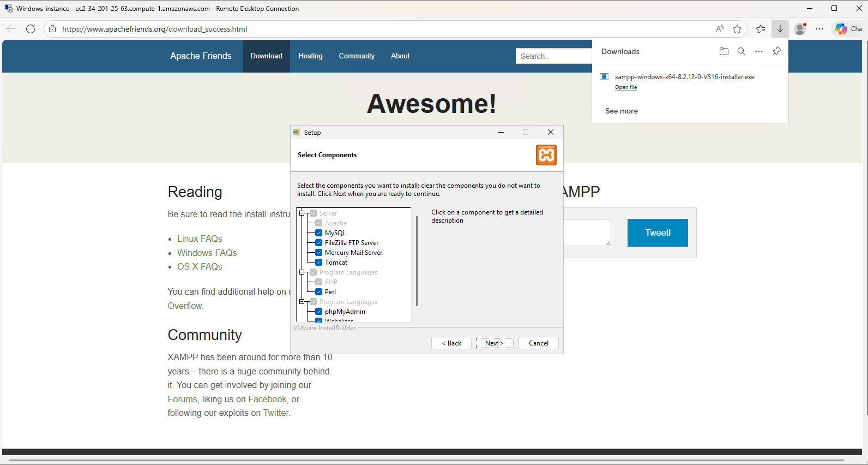Screen dimensions: 868x465
Task: Click the page search field
Action: [553, 56]
